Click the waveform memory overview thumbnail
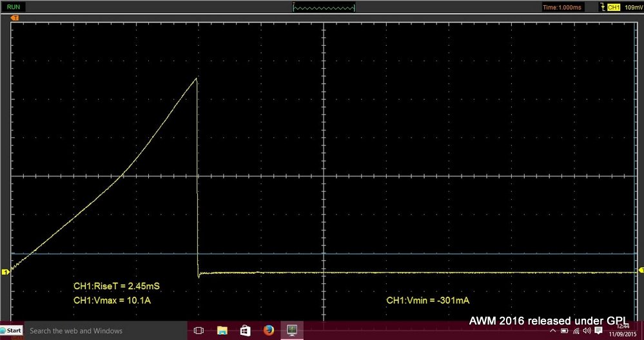This screenshot has height=340, width=644. click(324, 7)
